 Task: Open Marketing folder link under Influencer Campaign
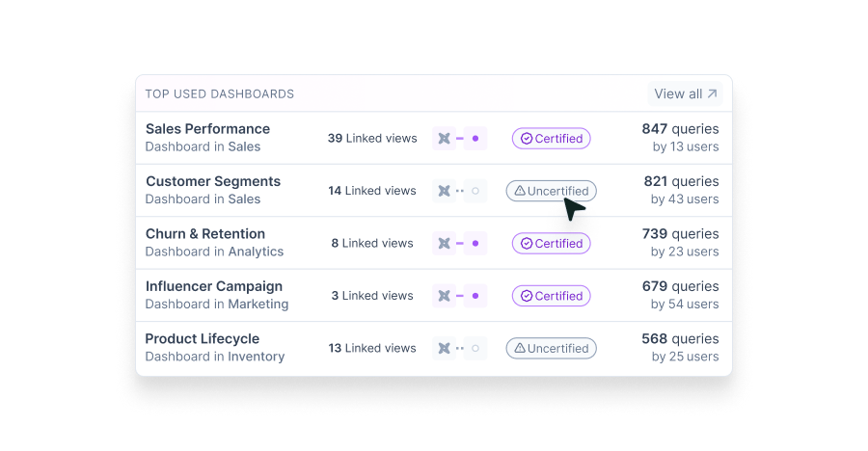(258, 305)
